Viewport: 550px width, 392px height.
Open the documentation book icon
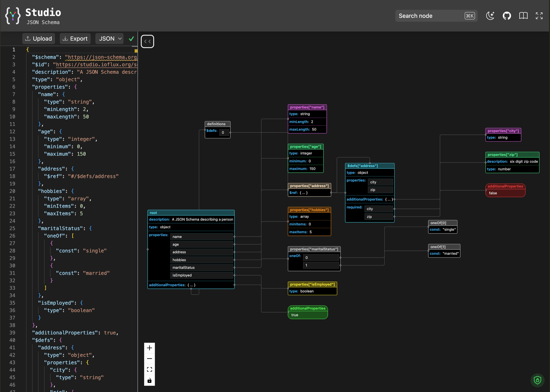point(523,16)
